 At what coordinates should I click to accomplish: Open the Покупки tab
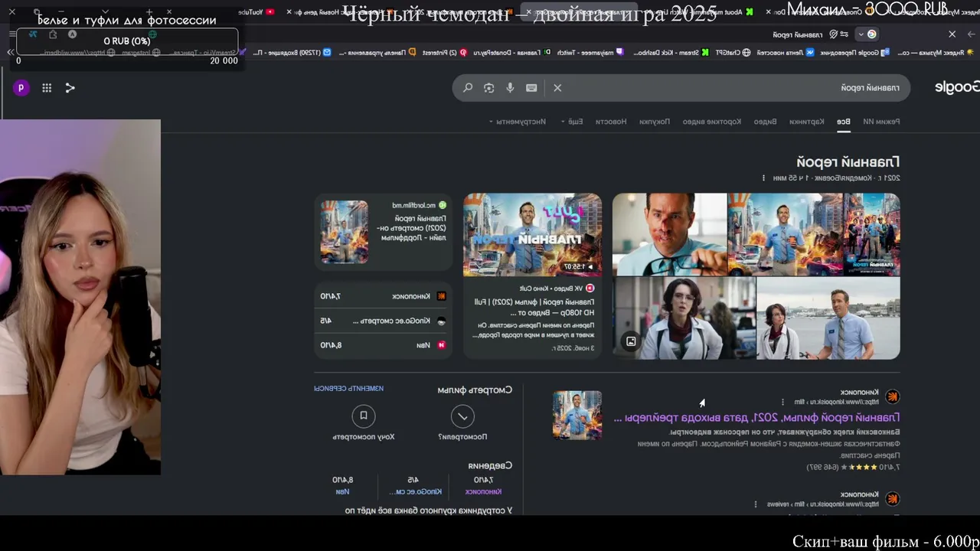pos(655,122)
